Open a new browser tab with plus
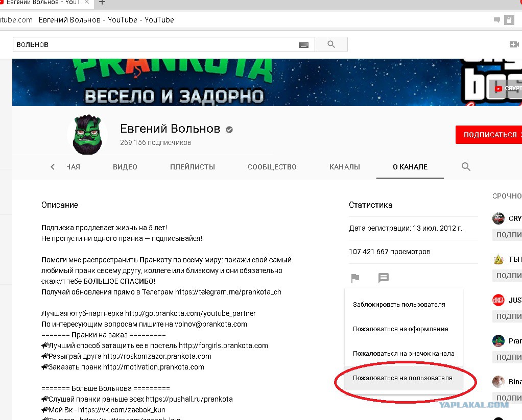 pyautogui.click(x=102, y=3)
